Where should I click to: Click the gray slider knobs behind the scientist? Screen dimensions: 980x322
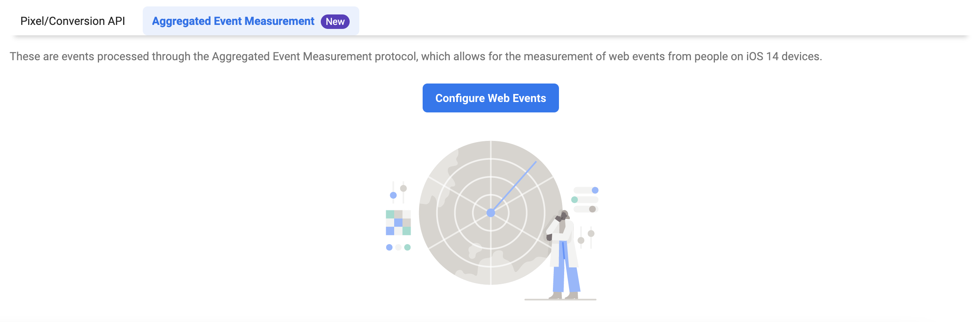pyautogui.click(x=586, y=237)
